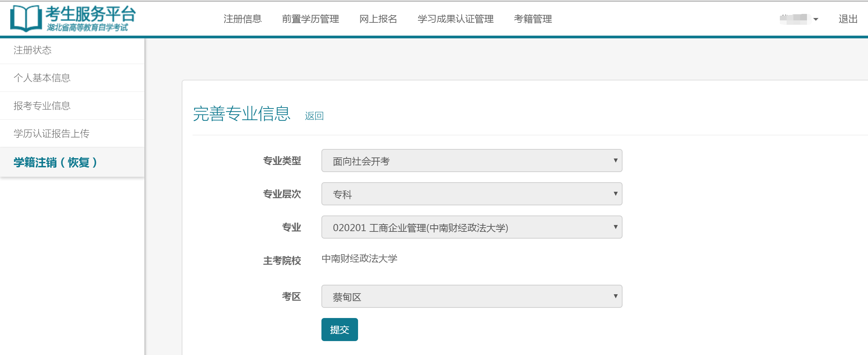Open 个人基本信息 in the sidebar
This screenshot has height=355, width=868.
42,78
